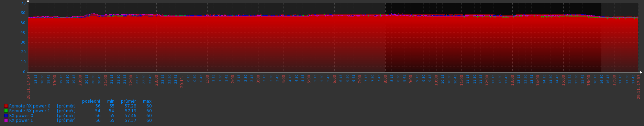Click the blue RX power 0 legend swatch

6,116
